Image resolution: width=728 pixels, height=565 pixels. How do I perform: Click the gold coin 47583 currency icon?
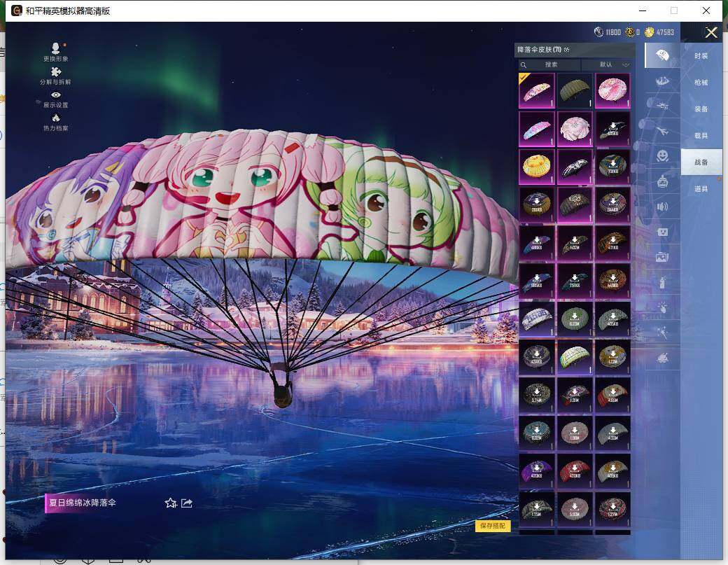649,32
